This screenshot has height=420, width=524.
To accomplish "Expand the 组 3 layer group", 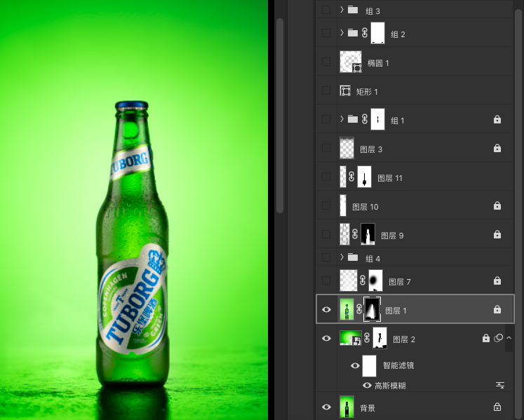I will (x=342, y=10).
